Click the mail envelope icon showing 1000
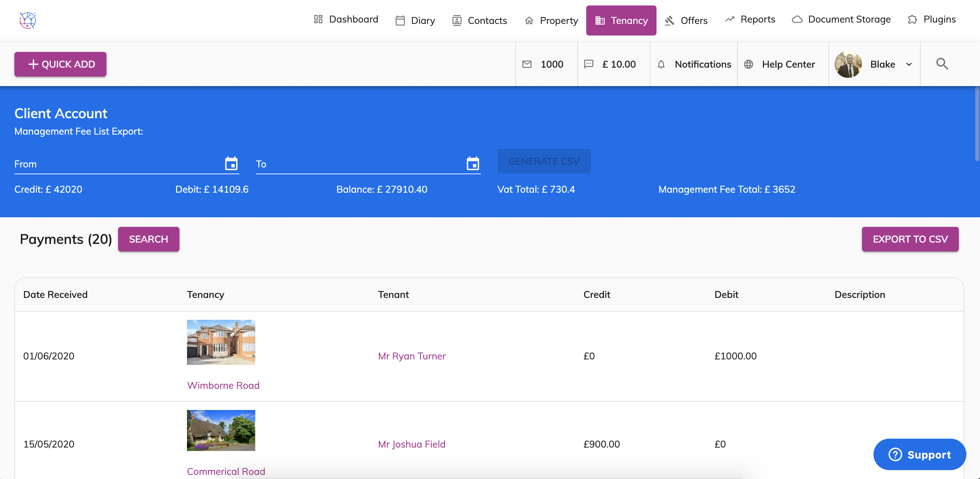 (x=527, y=64)
